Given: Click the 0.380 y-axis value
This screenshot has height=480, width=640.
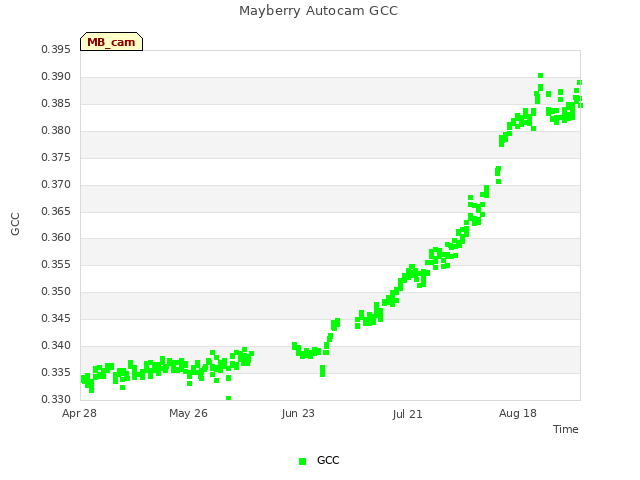Looking at the screenshot, I should [x=56, y=131].
